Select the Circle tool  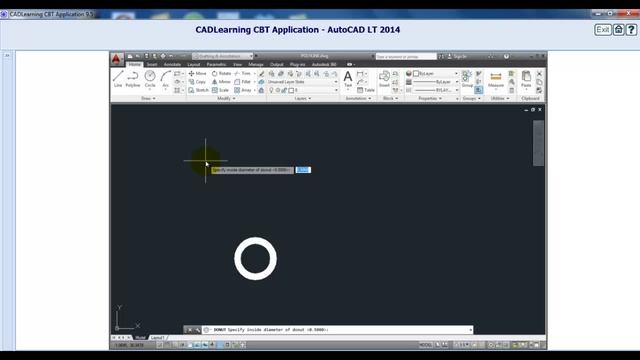[x=150, y=79]
